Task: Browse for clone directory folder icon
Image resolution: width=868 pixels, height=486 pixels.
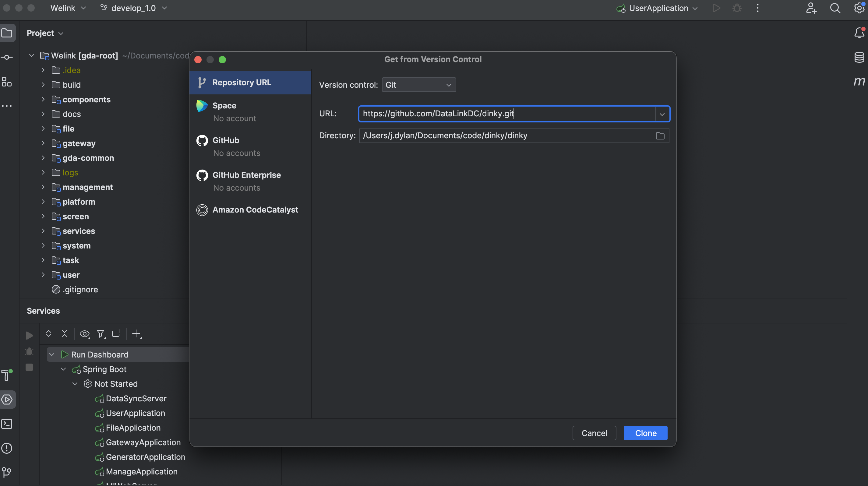Action: click(x=660, y=136)
